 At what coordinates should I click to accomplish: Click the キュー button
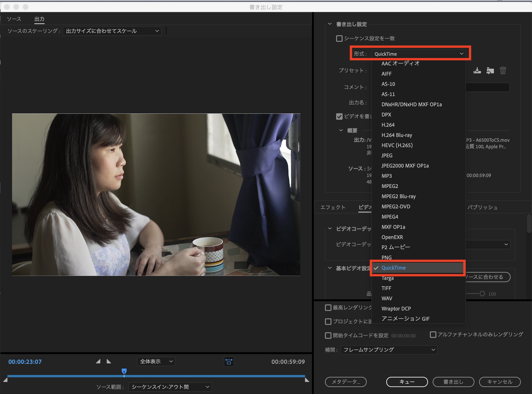pos(407,382)
